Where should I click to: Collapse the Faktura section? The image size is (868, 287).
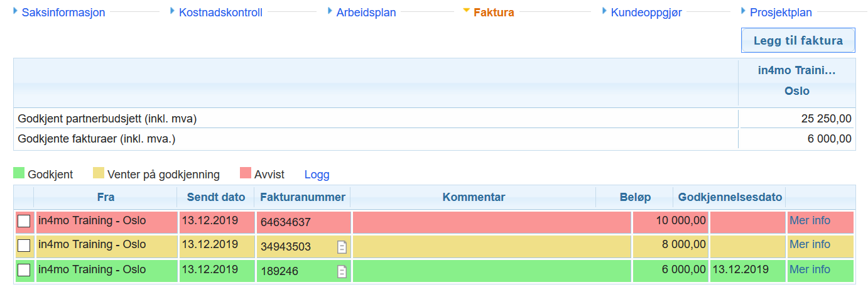click(494, 13)
